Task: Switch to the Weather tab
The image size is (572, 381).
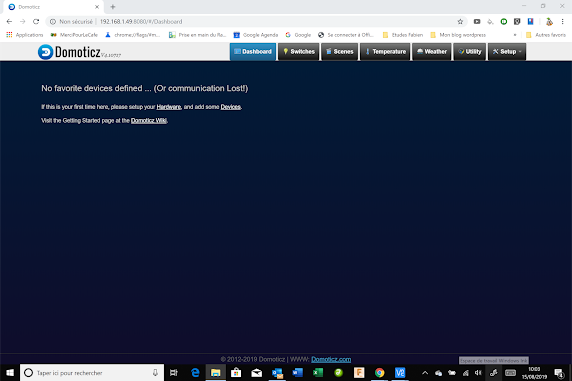Action: [432, 51]
